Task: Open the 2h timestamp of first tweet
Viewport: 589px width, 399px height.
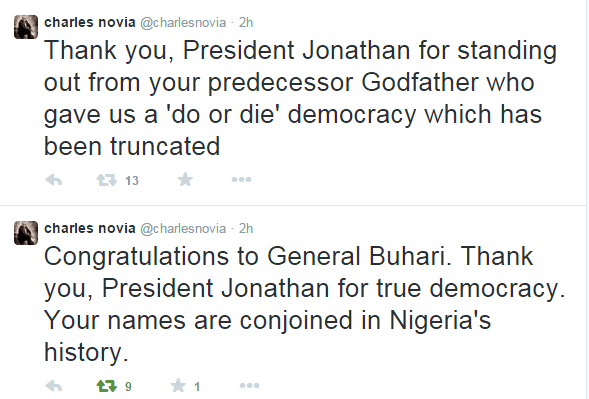Action: [246, 23]
